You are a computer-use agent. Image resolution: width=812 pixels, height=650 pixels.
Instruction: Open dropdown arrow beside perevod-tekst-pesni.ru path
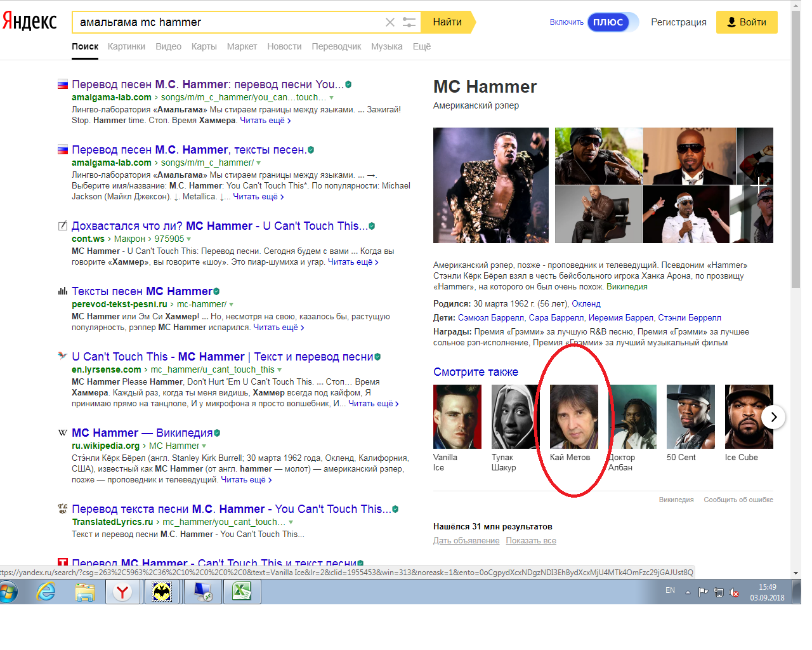[x=232, y=305]
